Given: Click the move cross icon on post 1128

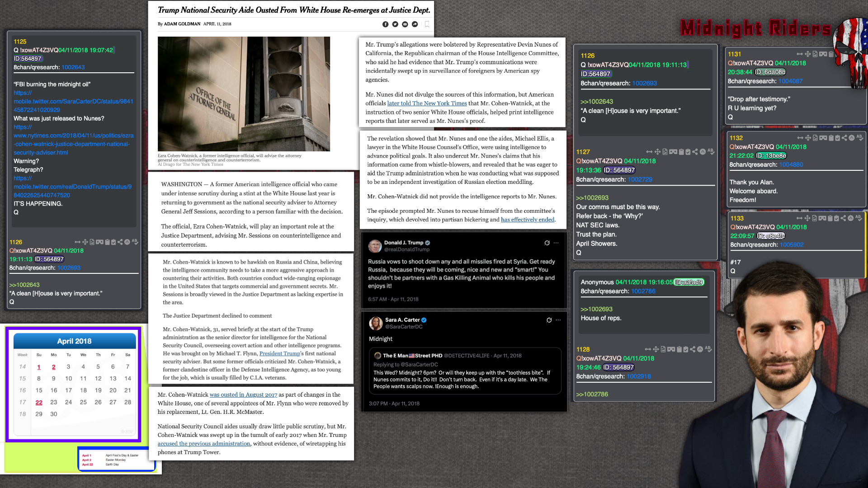Looking at the screenshot, I should point(656,349).
